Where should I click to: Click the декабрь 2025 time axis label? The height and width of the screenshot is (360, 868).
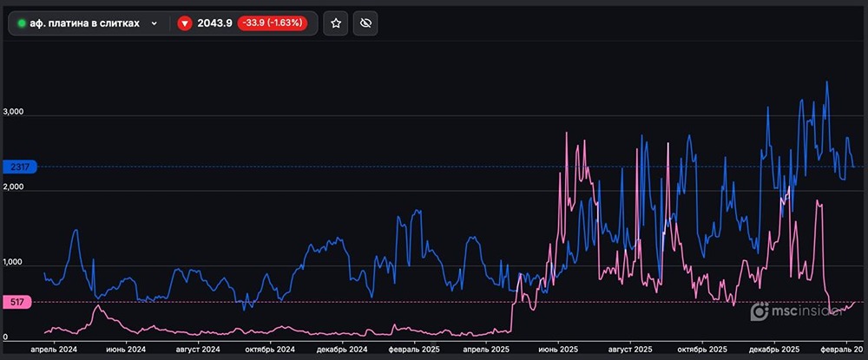point(773,349)
